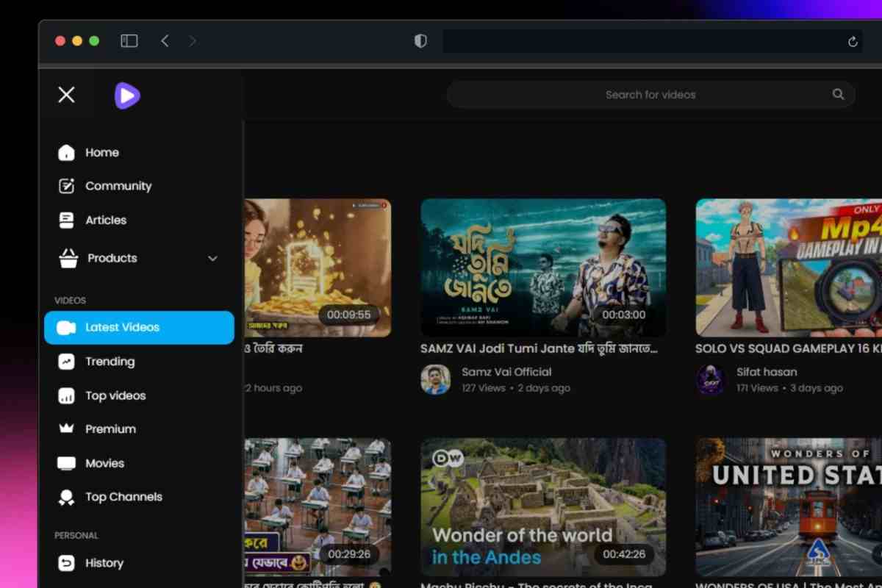This screenshot has height=588, width=882.
Task: Click the browser address bar
Action: [653, 41]
